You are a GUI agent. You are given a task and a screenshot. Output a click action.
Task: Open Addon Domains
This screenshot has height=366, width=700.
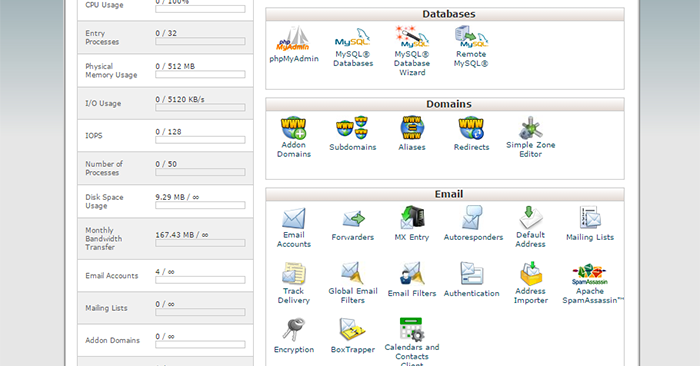click(294, 137)
